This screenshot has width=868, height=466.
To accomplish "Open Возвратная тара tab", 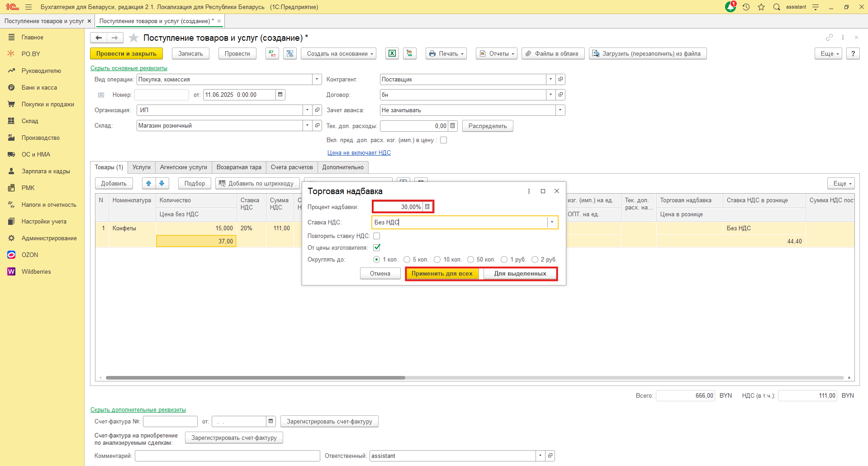I will point(239,167).
